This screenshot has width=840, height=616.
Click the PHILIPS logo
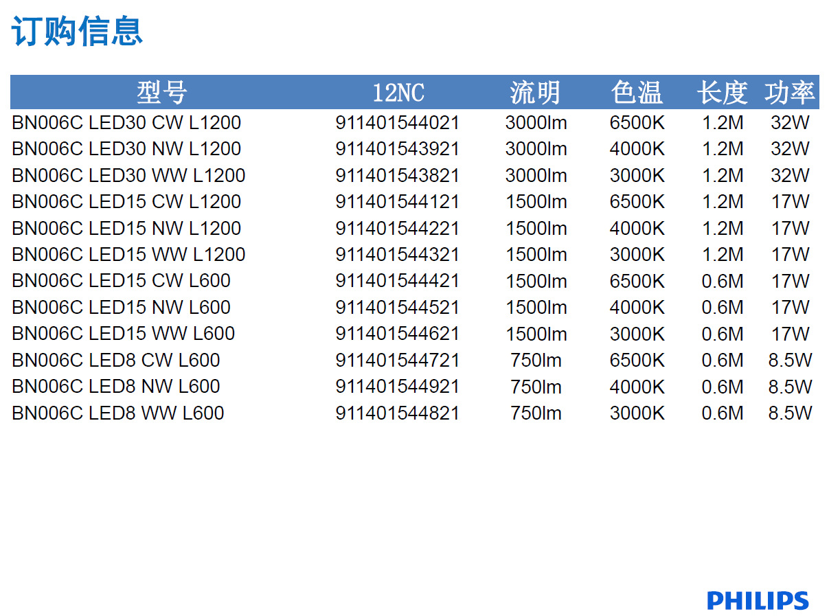[x=758, y=600]
